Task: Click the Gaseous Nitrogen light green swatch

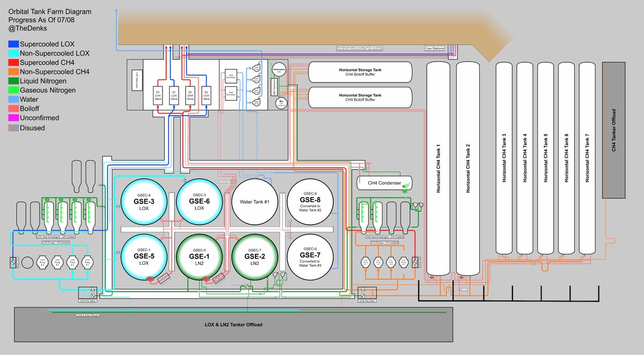Action: pos(13,90)
